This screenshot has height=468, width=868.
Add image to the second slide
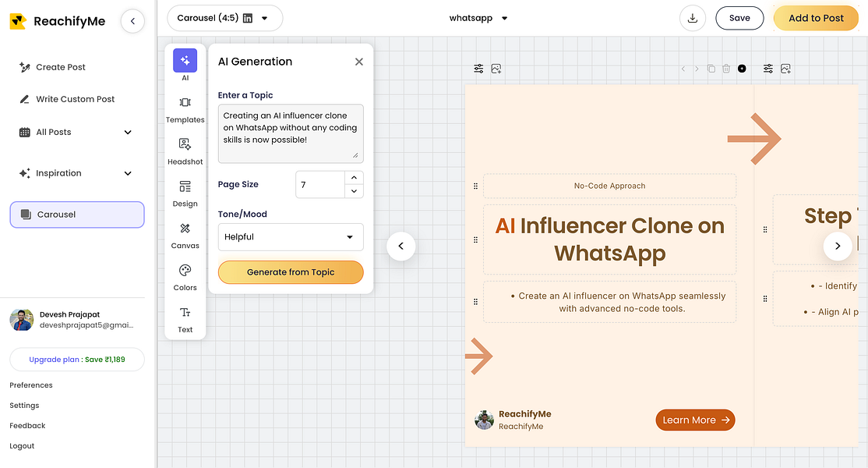[x=785, y=69]
